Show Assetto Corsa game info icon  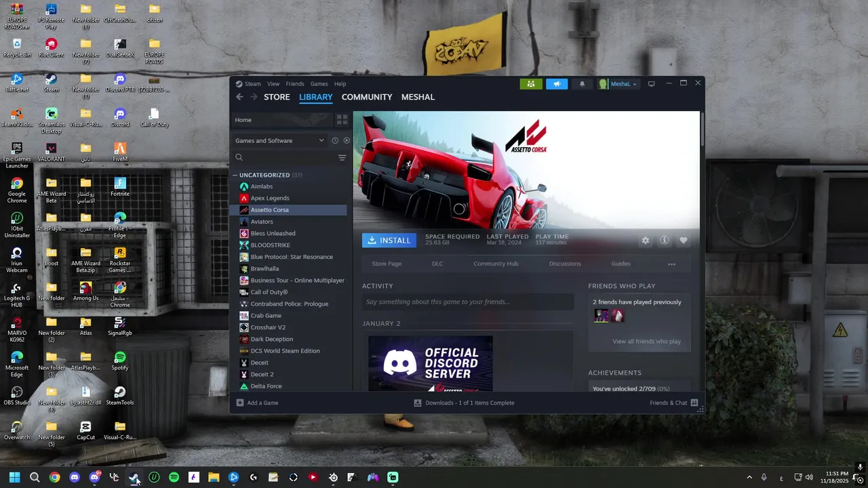pyautogui.click(x=665, y=241)
